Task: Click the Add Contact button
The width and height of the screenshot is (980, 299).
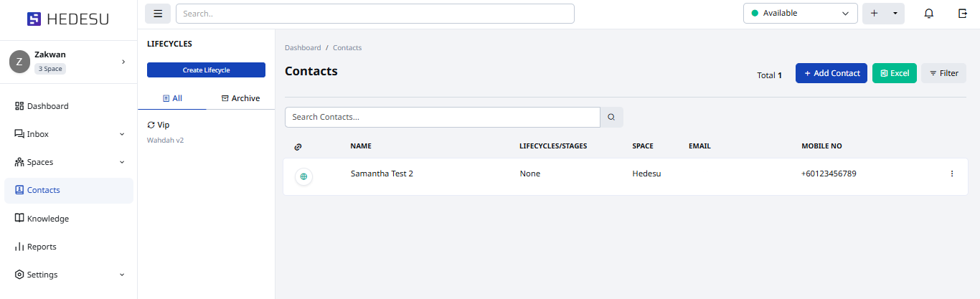Action: pos(831,73)
